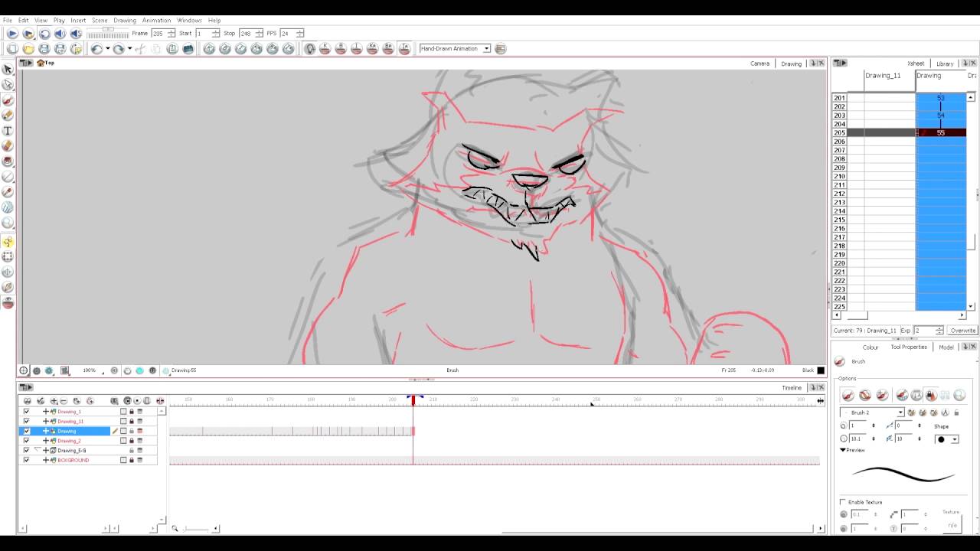The height and width of the screenshot is (551, 980).
Task: Click the Black colour swatch below the canvas
Action: pos(821,370)
